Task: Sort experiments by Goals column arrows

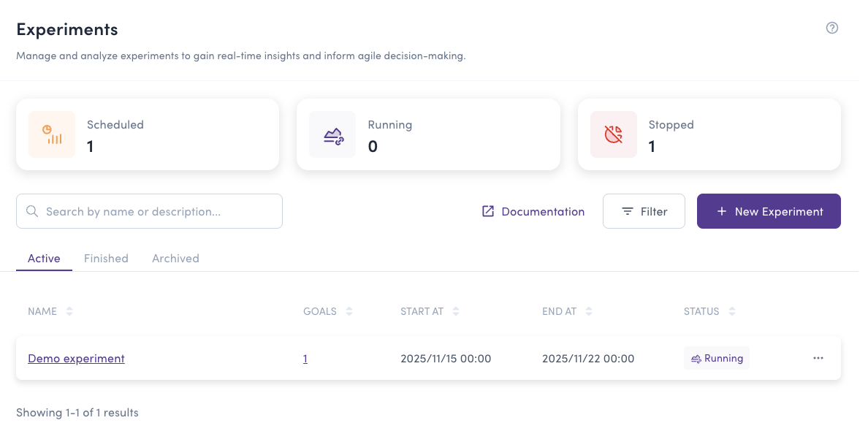Action: [349, 311]
